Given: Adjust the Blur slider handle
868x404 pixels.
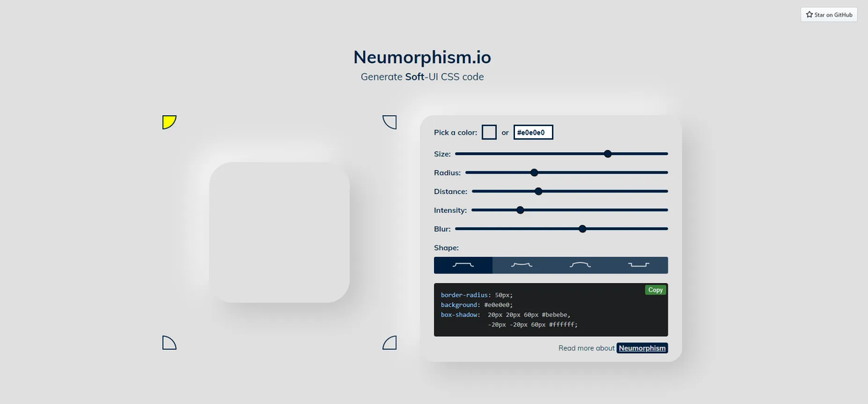Looking at the screenshot, I should (582, 229).
